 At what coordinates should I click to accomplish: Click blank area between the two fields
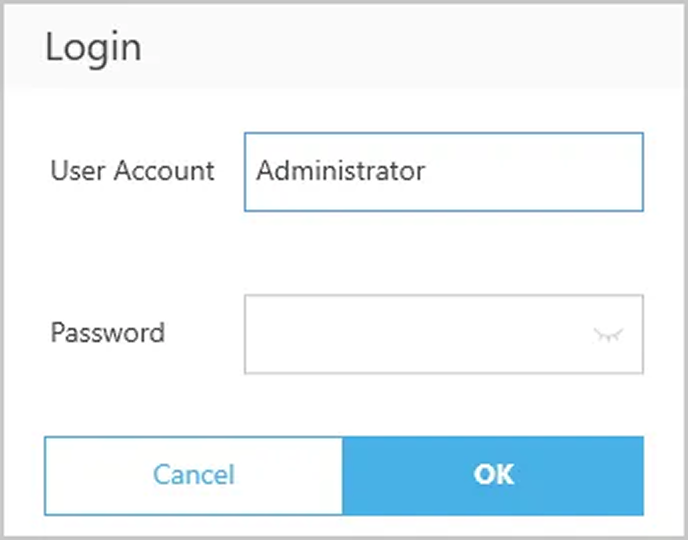344,253
